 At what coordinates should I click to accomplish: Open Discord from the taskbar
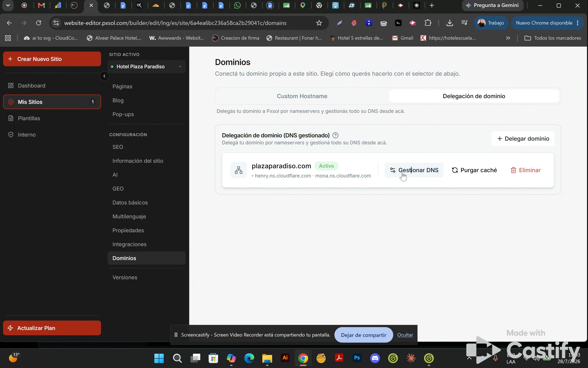click(375, 358)
